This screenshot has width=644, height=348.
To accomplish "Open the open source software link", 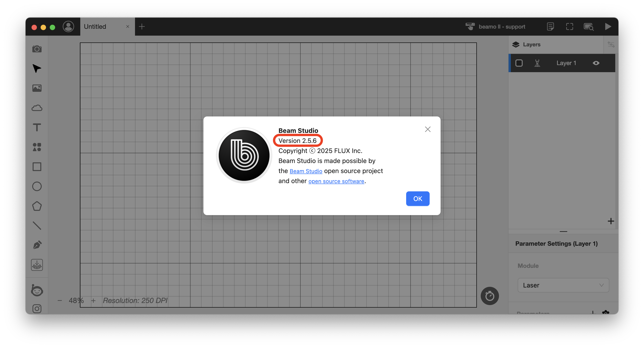I will [x=336, y=181].
